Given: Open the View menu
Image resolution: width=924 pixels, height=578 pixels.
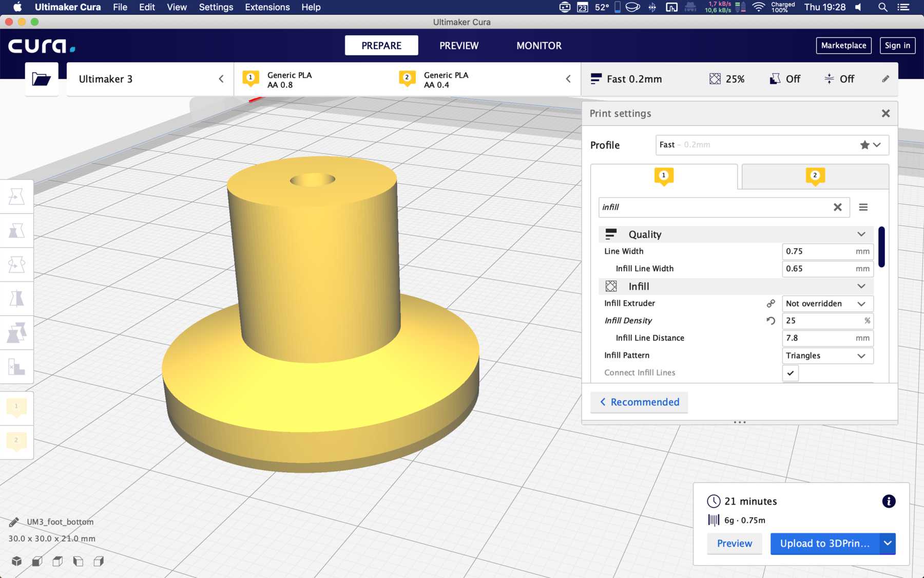Looking at the screenshot, I should pos(177,7).
